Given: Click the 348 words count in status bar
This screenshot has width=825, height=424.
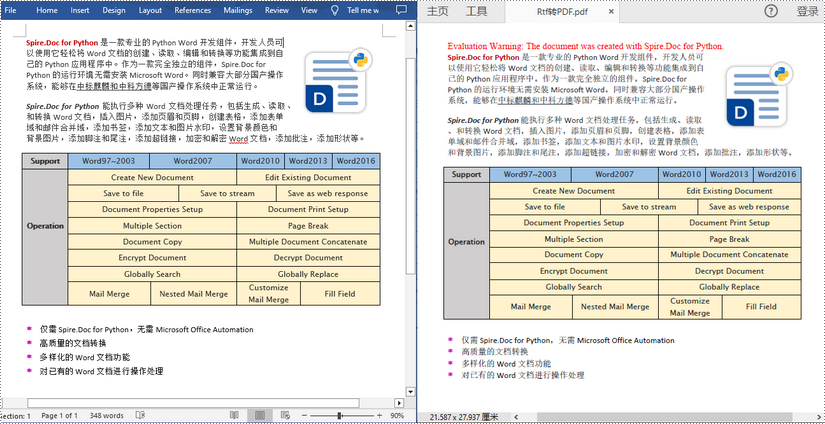Looking at the screenshot, I should tap(106, 415).
